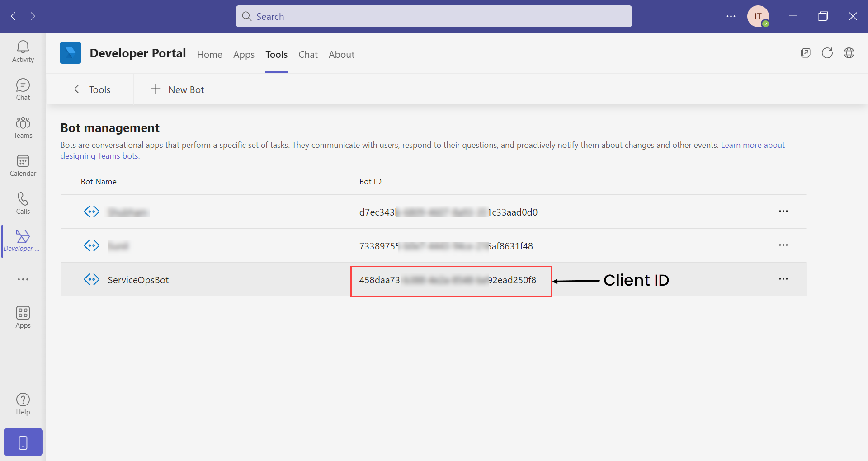Screen dimensions: 868x461
Task: Pop out the app in new window
Action: pyautogui.click(x=805, y=53)
